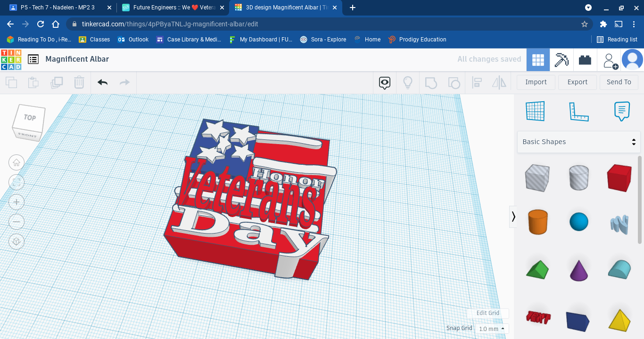Image resolution: width=644 pixels, height=339 pixels.
Task: Select the red Box shape
Action: pyautogui.click(x=619, y=178)
